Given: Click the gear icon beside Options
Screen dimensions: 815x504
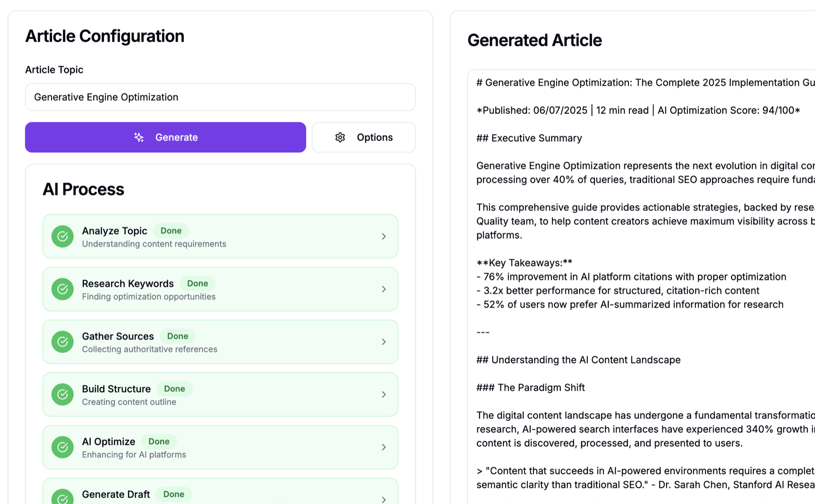Looking at the screenshot, I should click(340, 137).
